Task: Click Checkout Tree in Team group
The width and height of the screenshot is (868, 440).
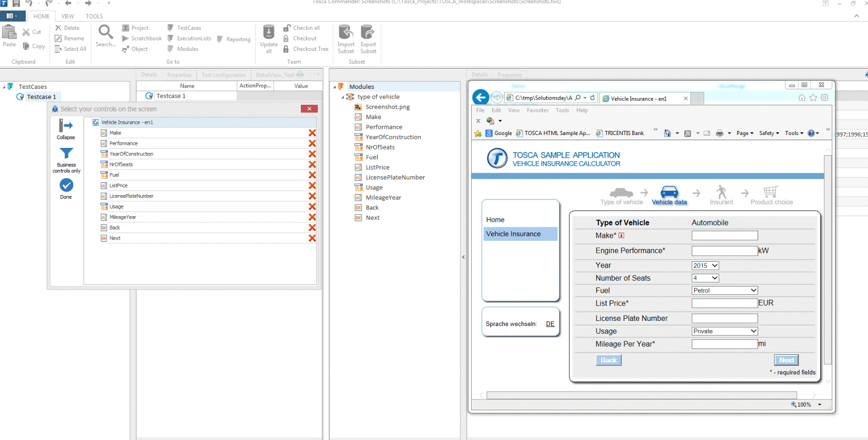Action: coord(306,49)
